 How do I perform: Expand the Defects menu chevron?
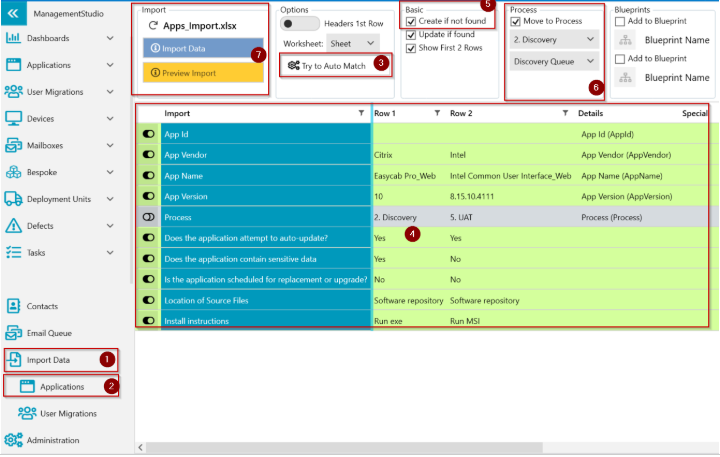pyautogui.click(x=110, y=226)
